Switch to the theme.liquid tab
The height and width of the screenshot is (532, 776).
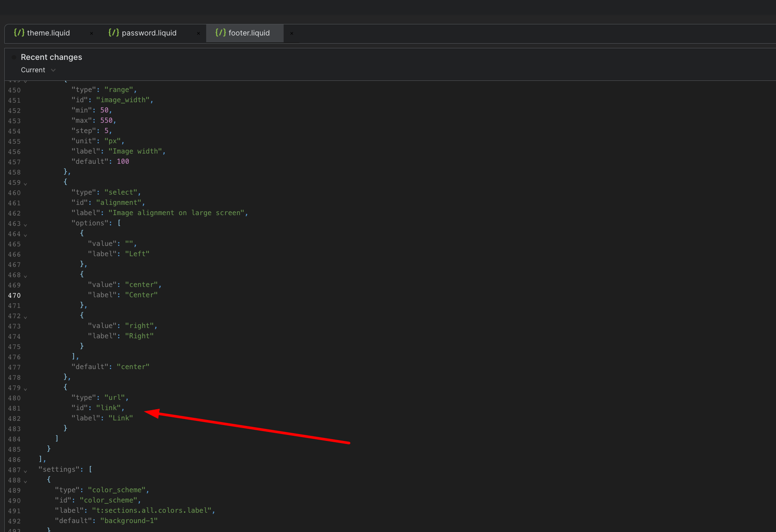coord(48,33)
